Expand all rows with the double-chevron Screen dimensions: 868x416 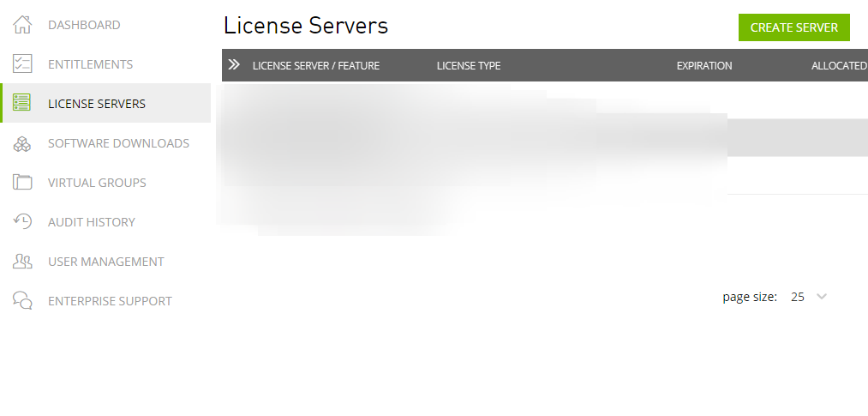click(234, 65)
